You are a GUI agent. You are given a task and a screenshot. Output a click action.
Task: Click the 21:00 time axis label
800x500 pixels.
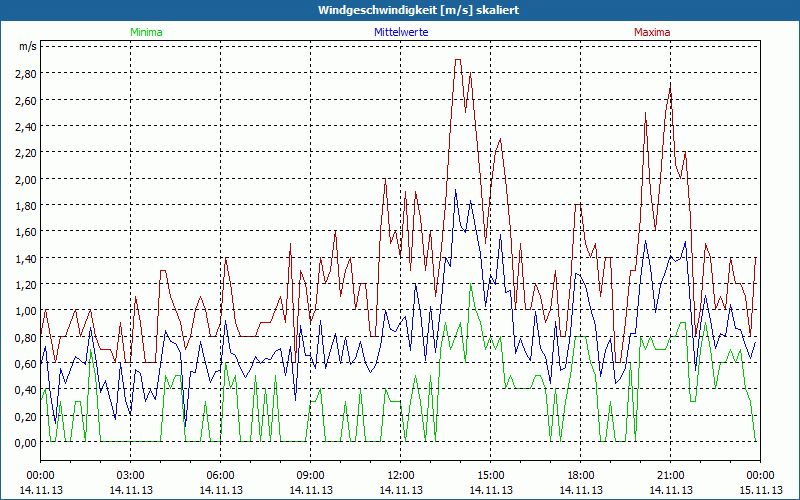pos(670,476)
